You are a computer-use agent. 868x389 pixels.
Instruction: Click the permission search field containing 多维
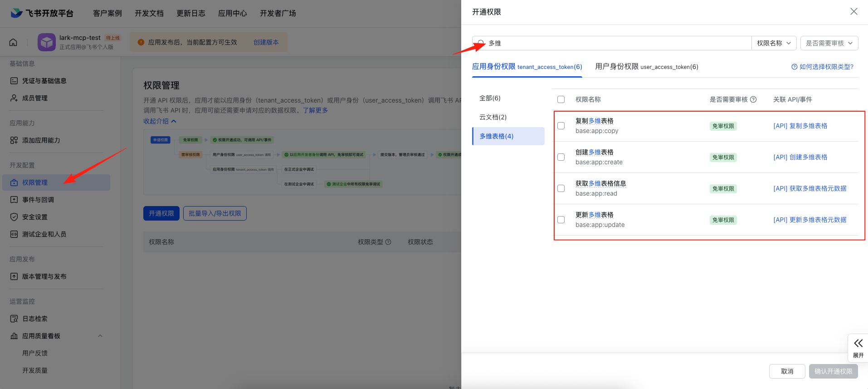612,43
